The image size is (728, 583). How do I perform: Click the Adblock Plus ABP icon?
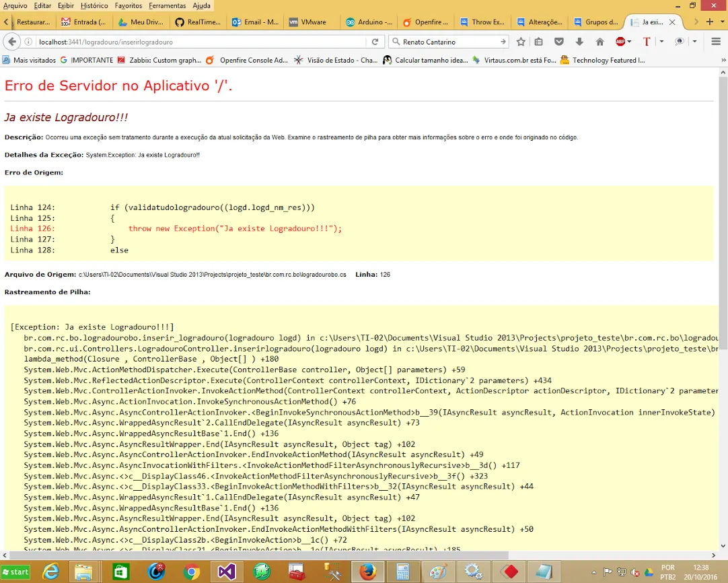point(620,42)
